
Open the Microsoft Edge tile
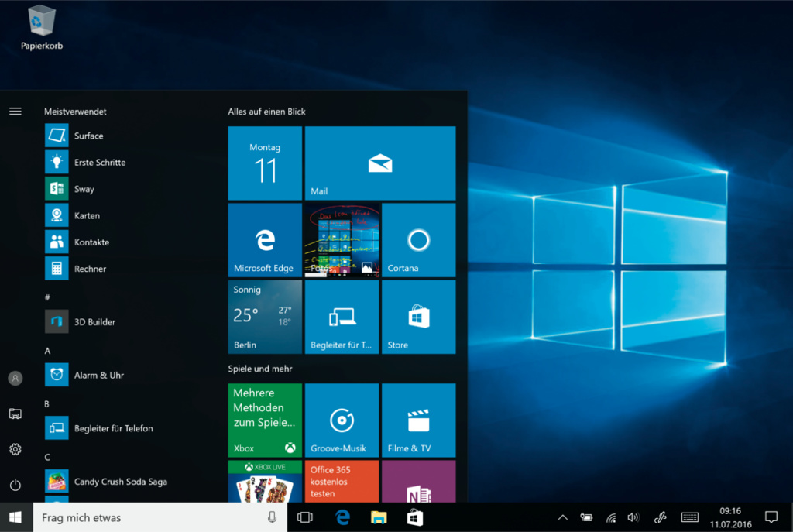pyautogui.click(x=265, y=240)
